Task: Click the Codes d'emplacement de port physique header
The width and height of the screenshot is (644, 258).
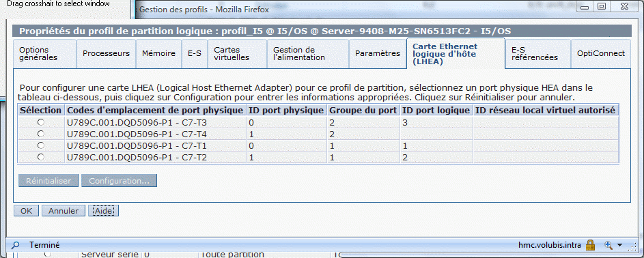Action: point(155,110)
